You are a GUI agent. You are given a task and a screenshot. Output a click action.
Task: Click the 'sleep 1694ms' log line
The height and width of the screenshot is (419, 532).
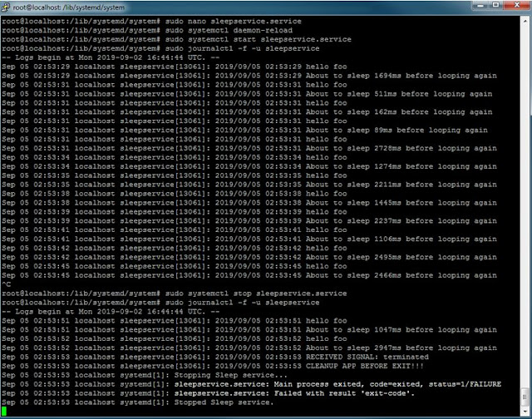[x=249, y=76]
